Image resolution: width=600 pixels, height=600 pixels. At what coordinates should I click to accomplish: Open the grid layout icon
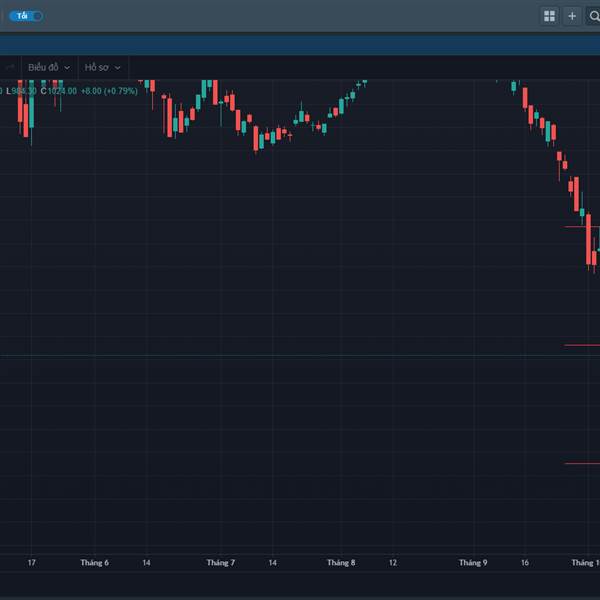(x=549, y=16)
